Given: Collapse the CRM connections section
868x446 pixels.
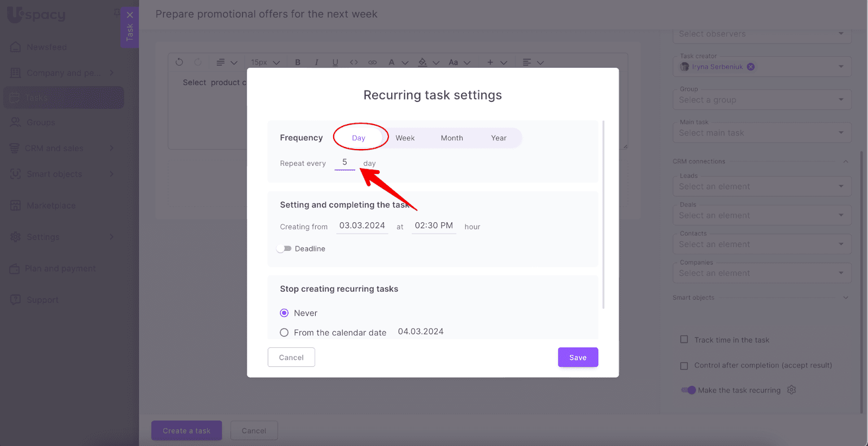Looking at the screenshot, I should 845,161.
